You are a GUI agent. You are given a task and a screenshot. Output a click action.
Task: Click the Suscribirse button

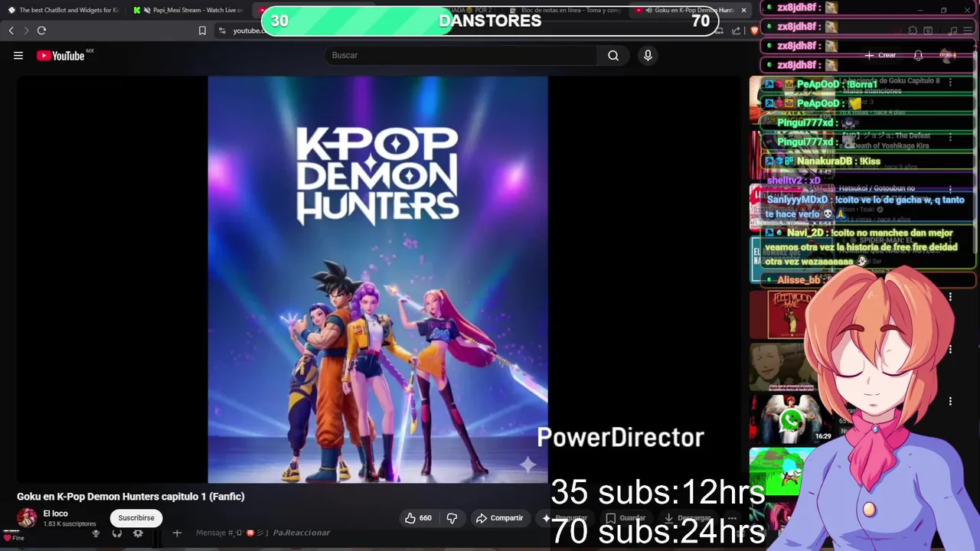[x=136, y=518]
